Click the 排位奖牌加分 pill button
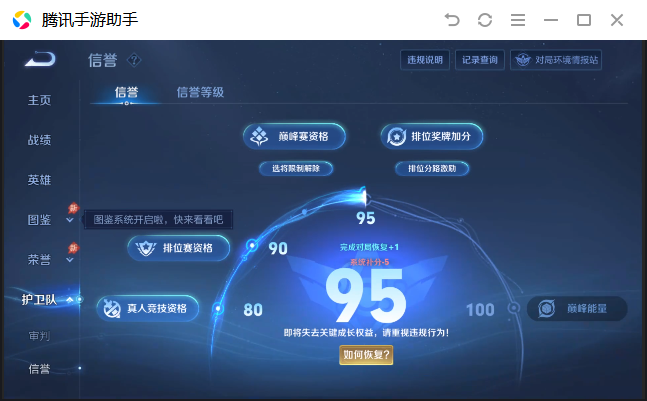Viewport: 647px width, 401px height. pos(432,137)
